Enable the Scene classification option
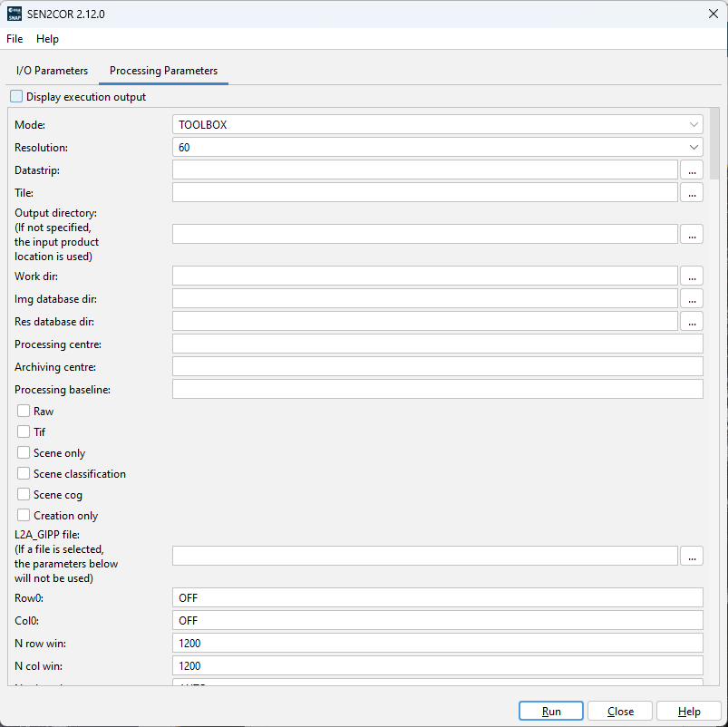 24,473
